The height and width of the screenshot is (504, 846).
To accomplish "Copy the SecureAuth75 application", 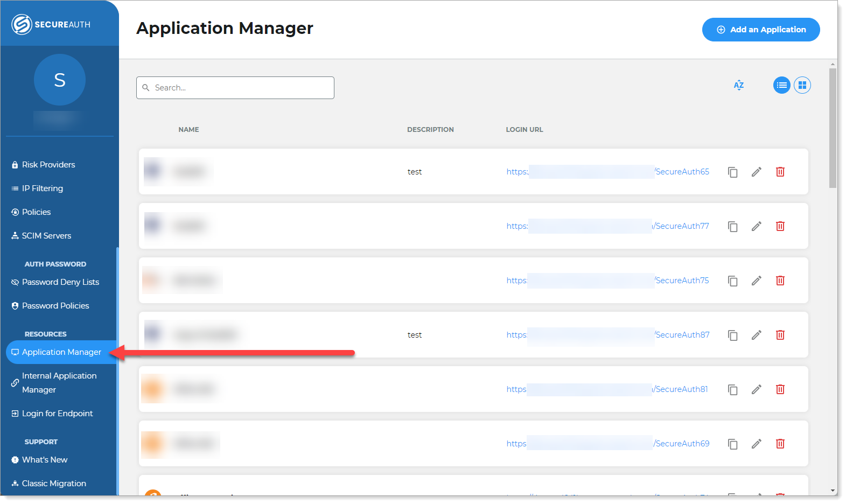I will [x=733, y=281].
